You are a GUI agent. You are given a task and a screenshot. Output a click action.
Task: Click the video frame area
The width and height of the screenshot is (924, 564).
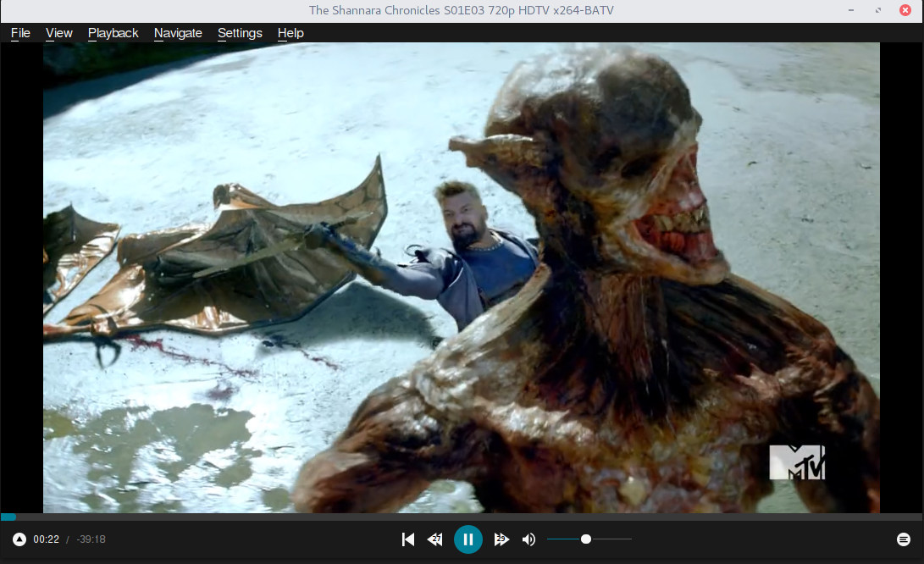pyautogui.click(x=462, y=278)
